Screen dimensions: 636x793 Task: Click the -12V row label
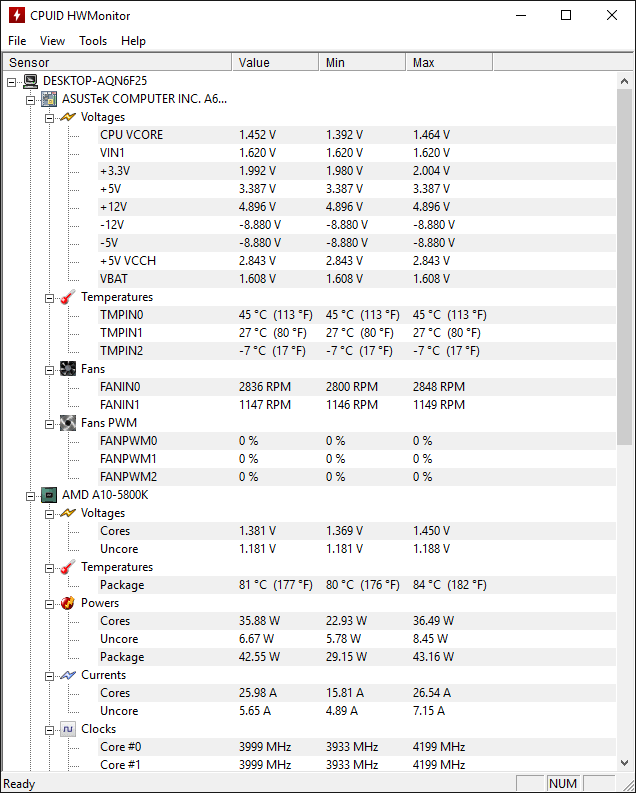click(112, 225)
